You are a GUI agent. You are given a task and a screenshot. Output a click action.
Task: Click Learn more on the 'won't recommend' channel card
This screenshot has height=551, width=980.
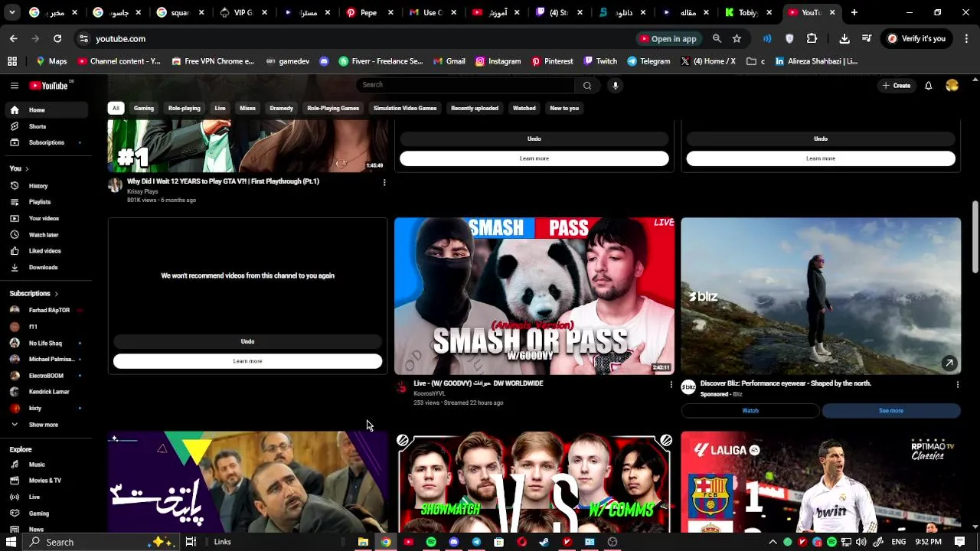pos(247,361)
